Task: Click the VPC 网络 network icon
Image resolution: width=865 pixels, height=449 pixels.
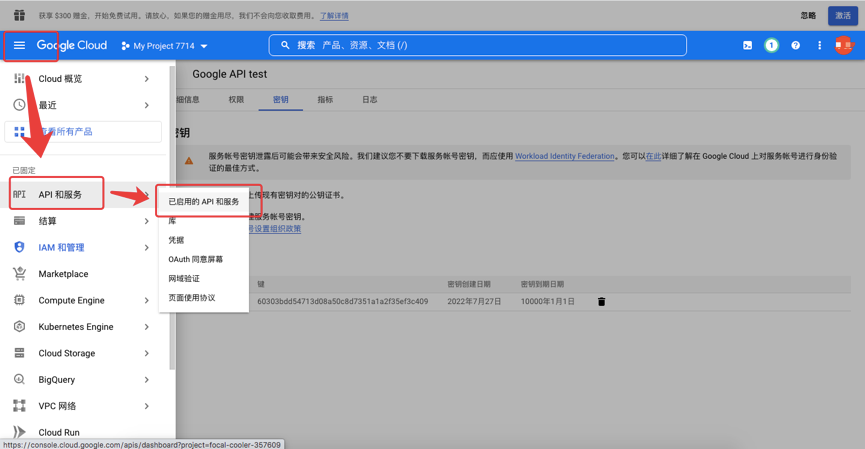Action: pos(19,406)
